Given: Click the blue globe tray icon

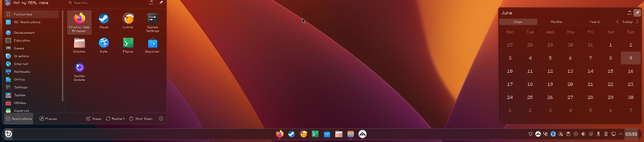Looking at the screenshot, I should point(553,134).
